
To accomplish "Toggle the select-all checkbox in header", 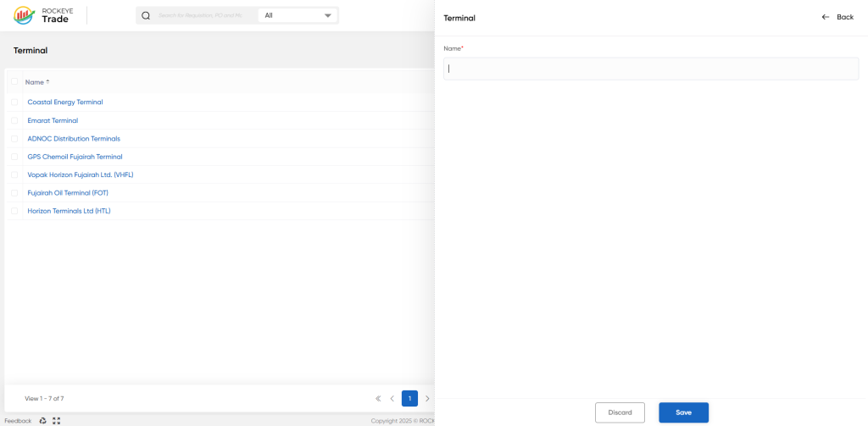I will 14,81.
